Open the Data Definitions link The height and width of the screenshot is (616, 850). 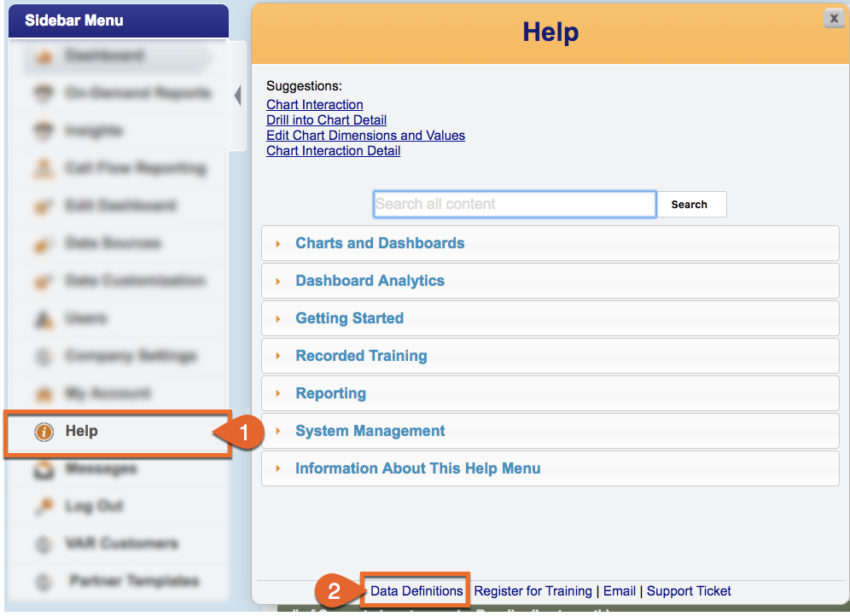click(416, 590)
